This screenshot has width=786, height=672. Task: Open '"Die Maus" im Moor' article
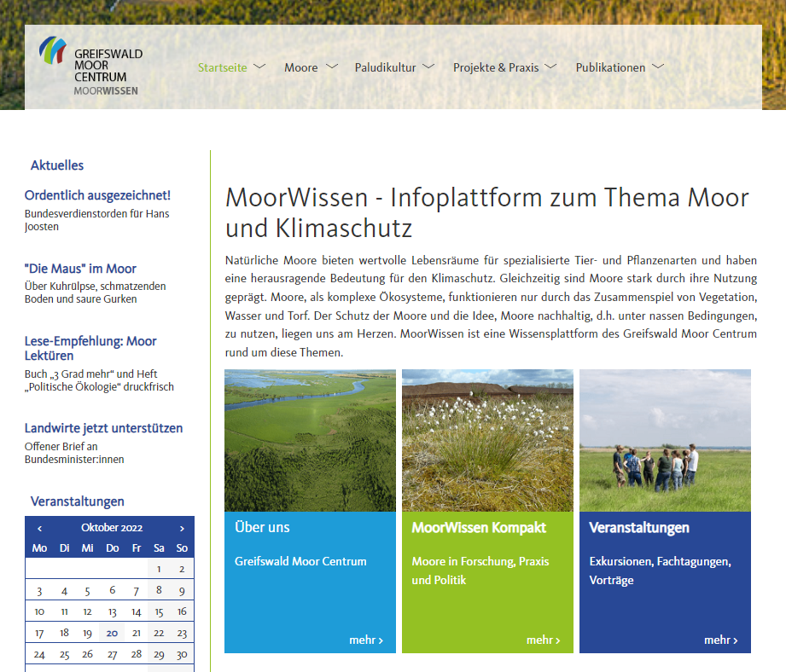coord(80,269)
